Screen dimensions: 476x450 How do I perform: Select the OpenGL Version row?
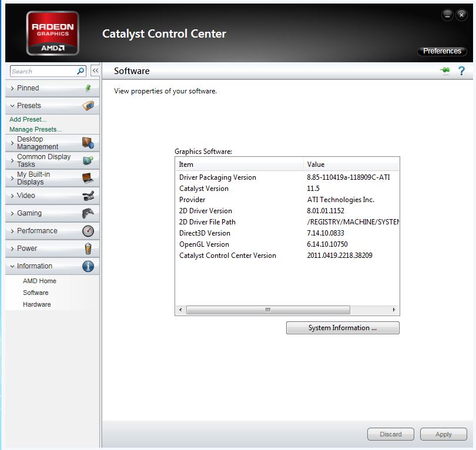point(287,244)
